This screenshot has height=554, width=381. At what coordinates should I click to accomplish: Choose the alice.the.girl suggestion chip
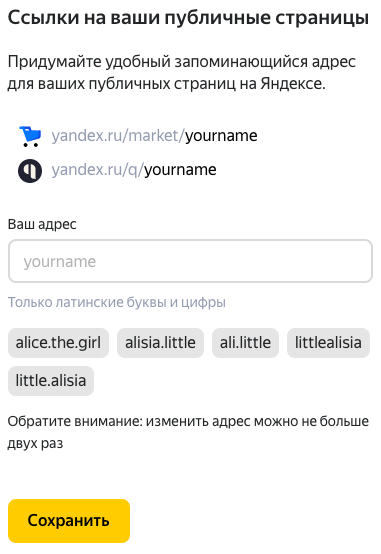coord(58,343)
